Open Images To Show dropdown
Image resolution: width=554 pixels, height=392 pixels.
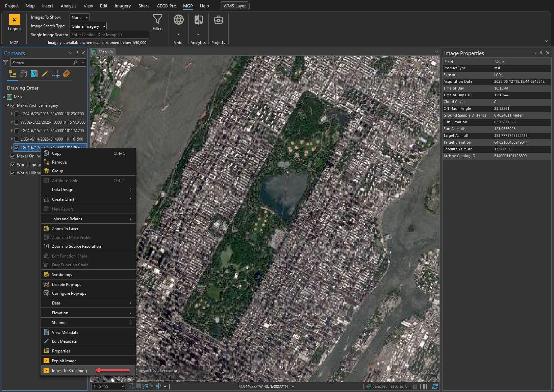(80, 17)
